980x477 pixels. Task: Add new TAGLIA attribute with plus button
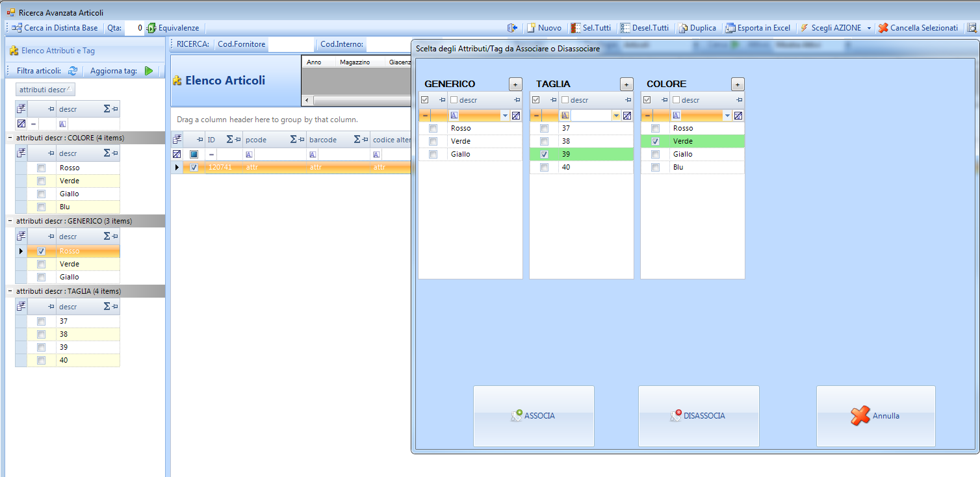tap(626, 84)
